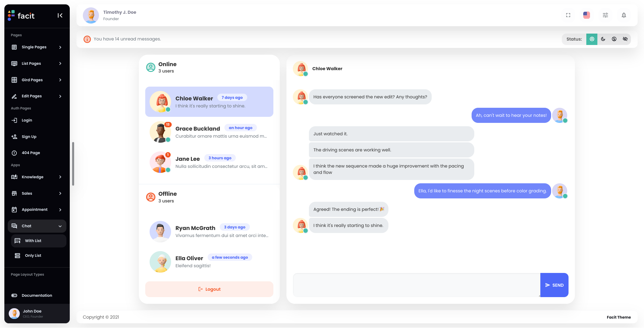Click the Online status header icon

click(151, 67)
